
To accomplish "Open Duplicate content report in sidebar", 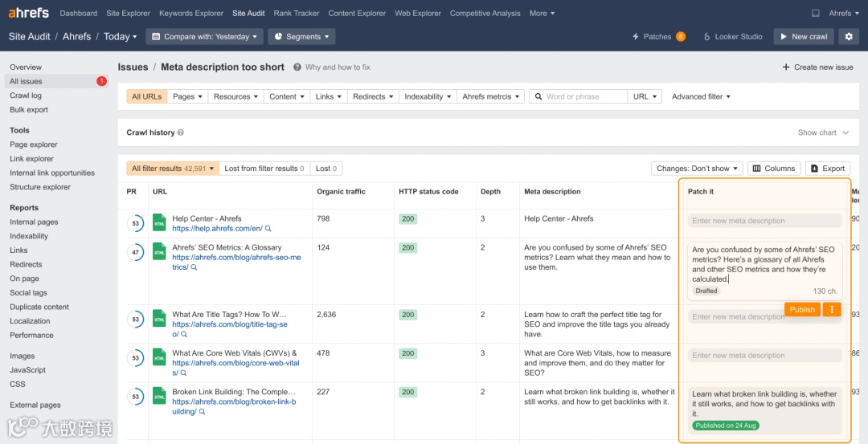I will click(39, 307).
